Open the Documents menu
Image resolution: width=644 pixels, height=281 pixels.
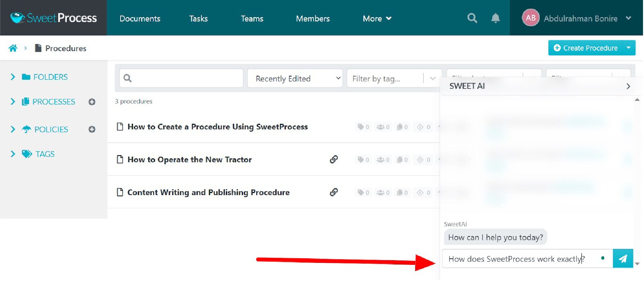pyautogui.click(x=140, y=18)
